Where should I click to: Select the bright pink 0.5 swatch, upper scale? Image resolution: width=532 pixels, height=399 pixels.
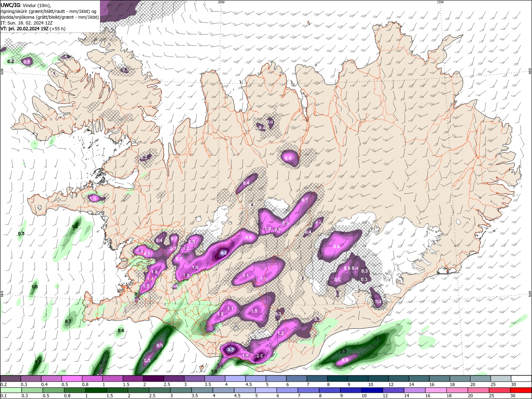pyautogui.click(x=71, y=379)
